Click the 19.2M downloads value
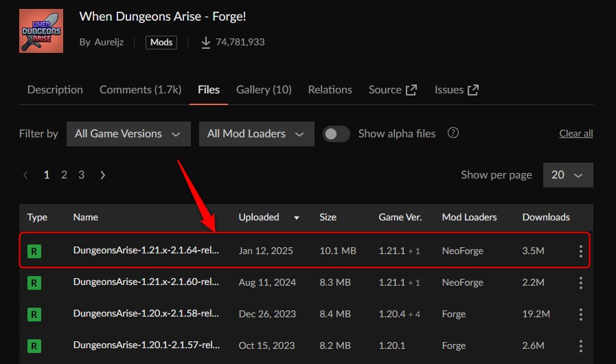This screenshot has height=364, width=616. [x=536, y=314]
